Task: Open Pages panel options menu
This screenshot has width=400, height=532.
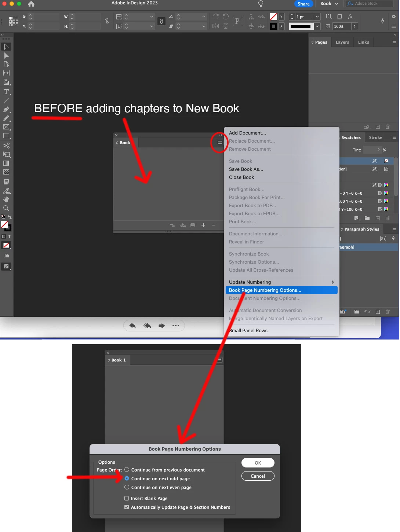Action: (x=394, y=42)
